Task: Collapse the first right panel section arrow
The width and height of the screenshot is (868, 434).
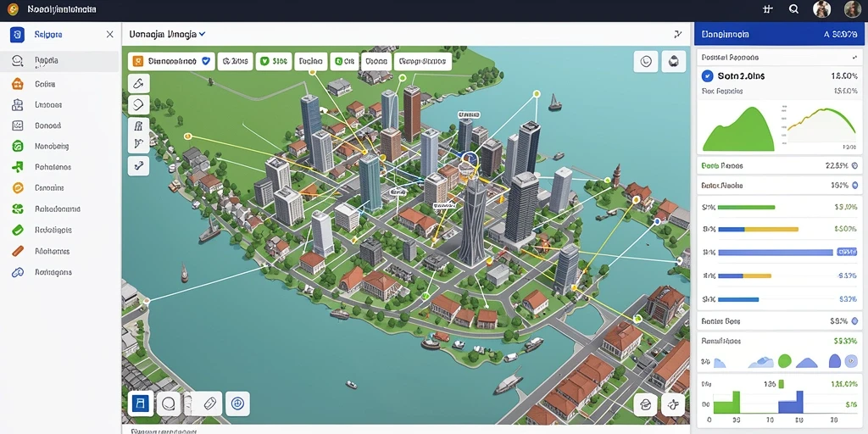Action: point(854,57)
